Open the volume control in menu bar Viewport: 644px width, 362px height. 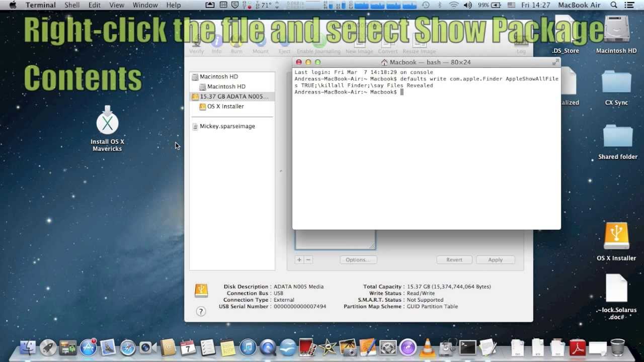[x=468, y=5]
